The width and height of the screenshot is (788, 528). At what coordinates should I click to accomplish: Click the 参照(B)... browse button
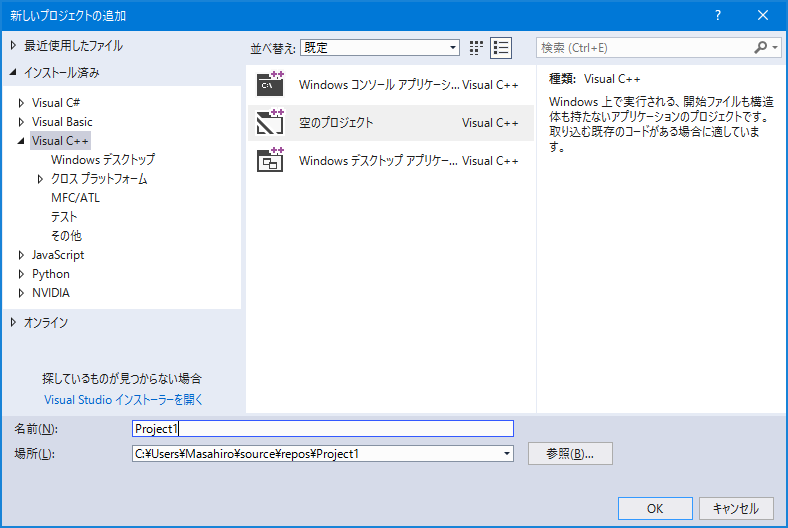pos(570,454)
